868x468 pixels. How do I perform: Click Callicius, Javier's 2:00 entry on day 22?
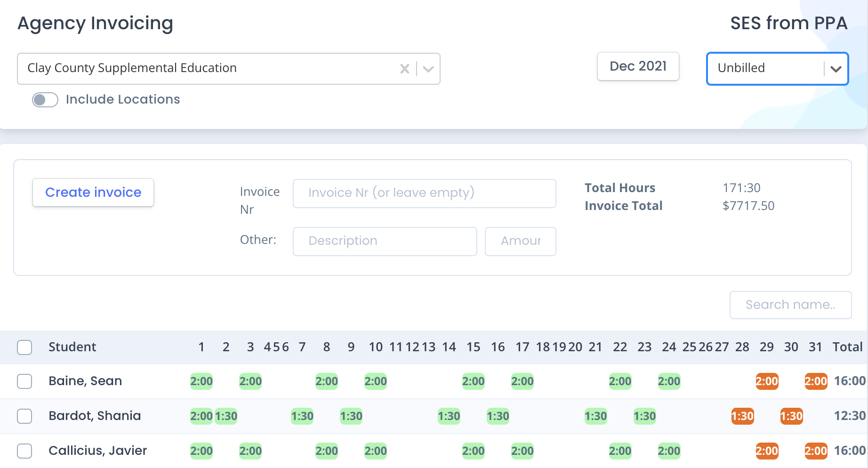pyautogui.click(x=620, y=451)
